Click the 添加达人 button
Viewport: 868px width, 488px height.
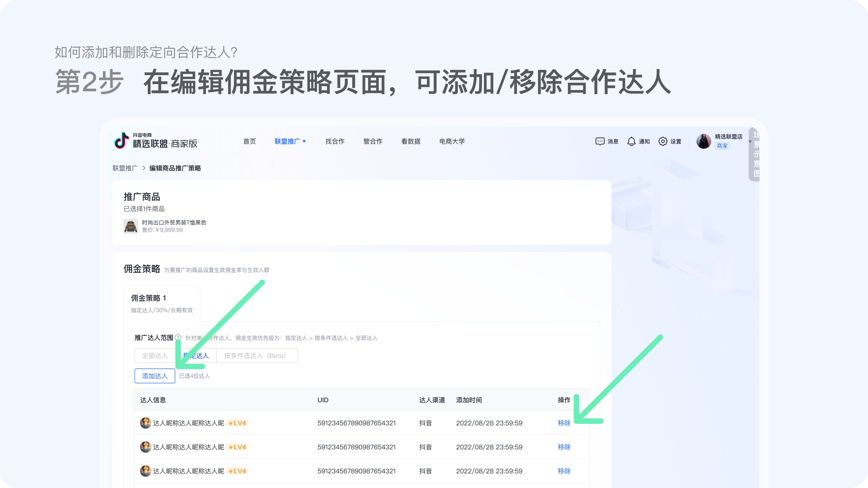click(155, 376)
